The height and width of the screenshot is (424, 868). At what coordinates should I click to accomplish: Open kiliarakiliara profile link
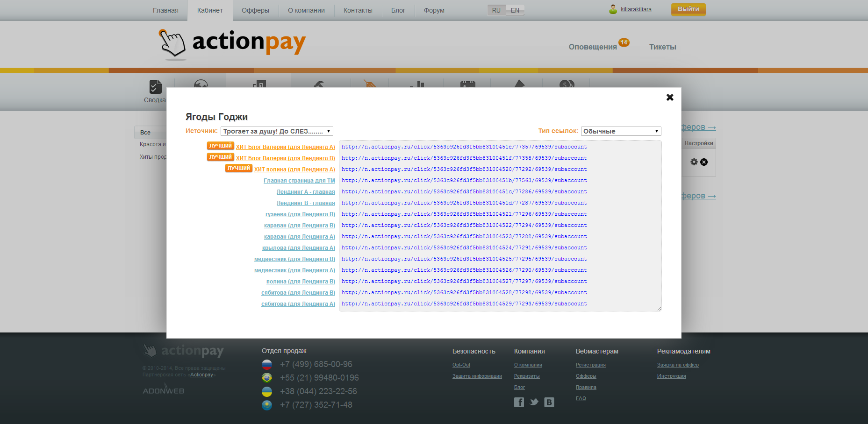pos(636,9)
